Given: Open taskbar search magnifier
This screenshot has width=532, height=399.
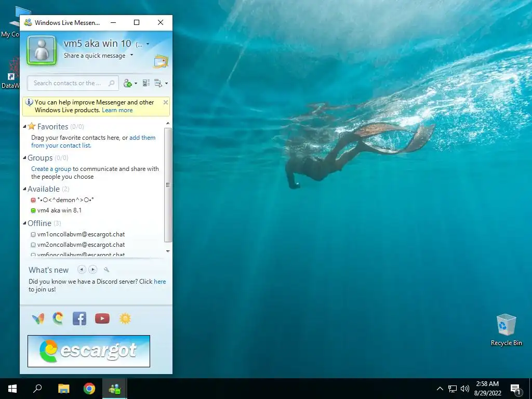Looking at the screenshot, I should point(37,389).
